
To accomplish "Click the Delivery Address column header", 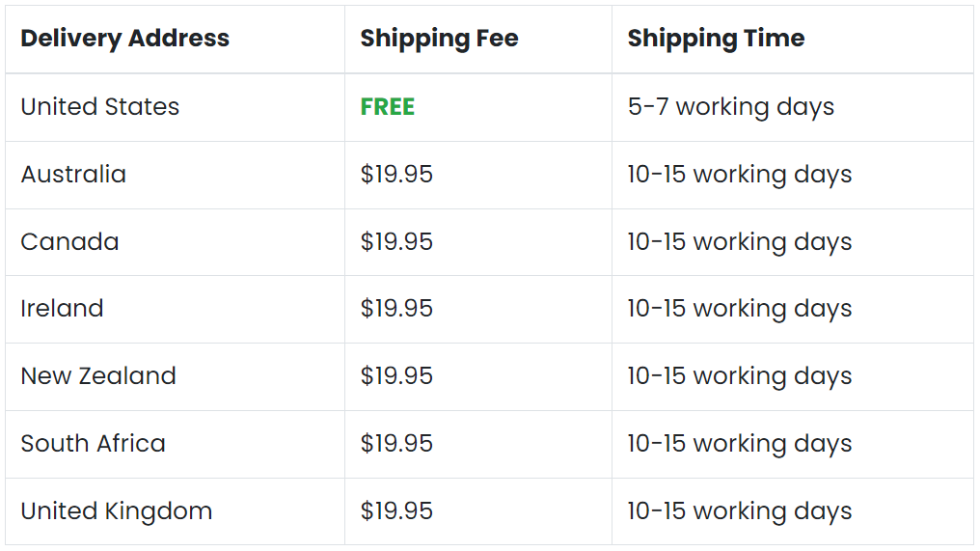I will pos(125,39).
